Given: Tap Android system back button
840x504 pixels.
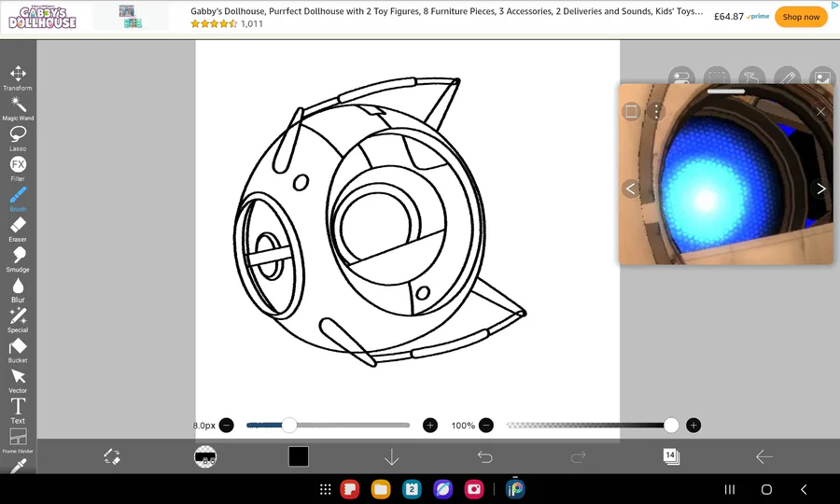Looking at the screenshot, I should (x=804, y=489).
